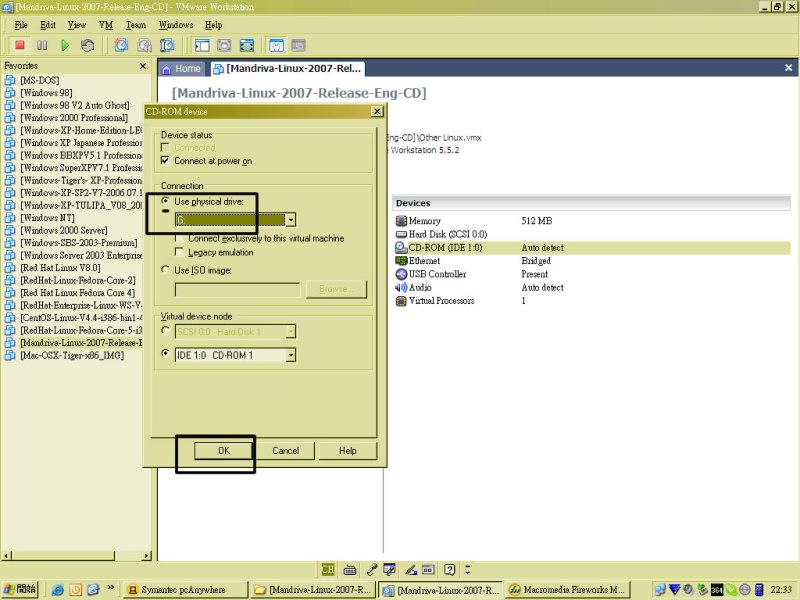Select the IDE 1:0 node radio button
Image resolution: width=800 pixels, height=600 pixels.
pyautogui.click(x=165, y=353)
